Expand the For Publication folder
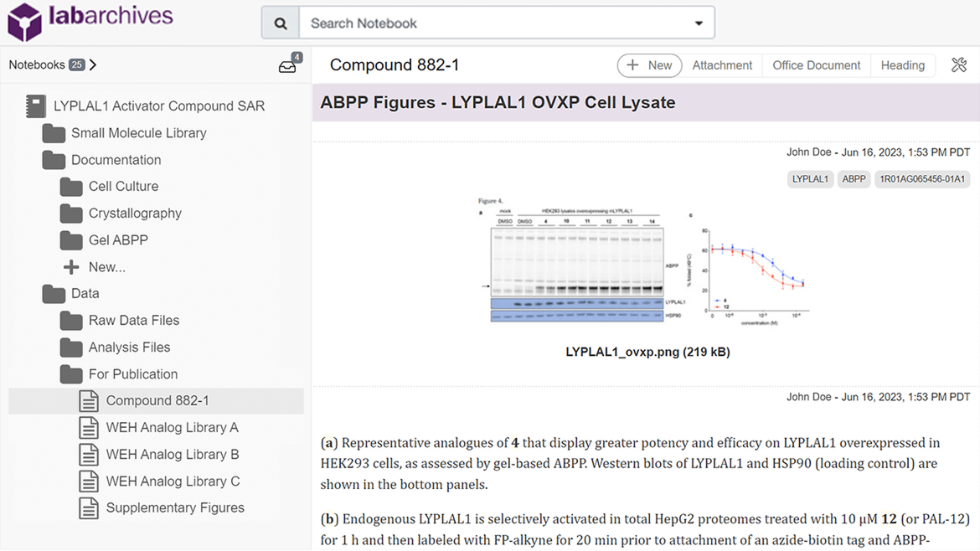This screenshot has width=980, height=551. [x=71, y=373]
